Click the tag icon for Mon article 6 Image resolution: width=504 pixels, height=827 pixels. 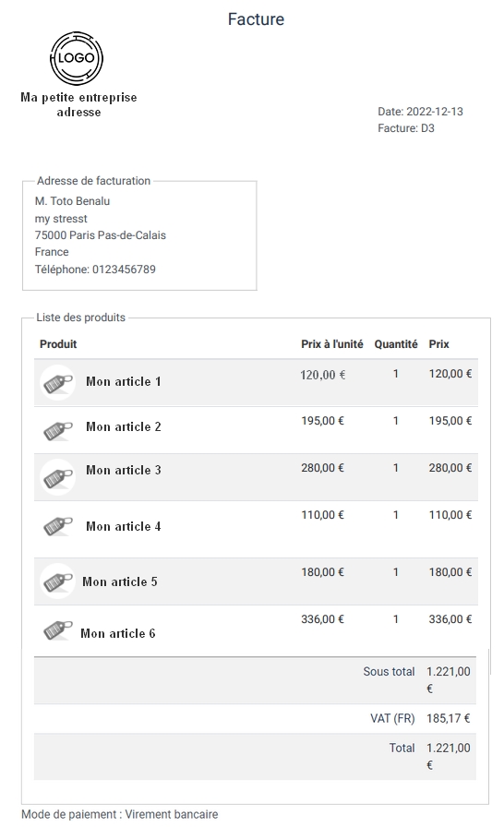pyautogui.click(x=58, y=629)
